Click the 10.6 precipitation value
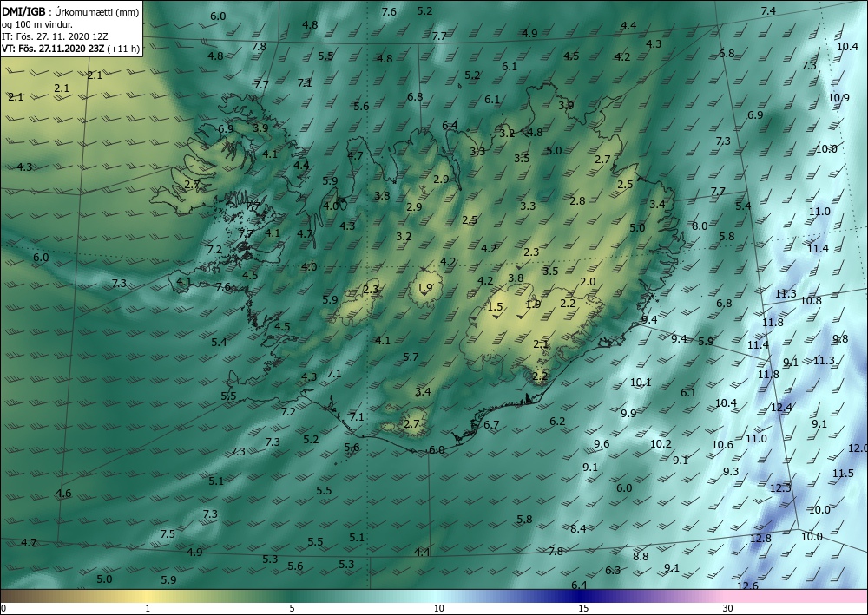868x615 pixels. [722, 445]
